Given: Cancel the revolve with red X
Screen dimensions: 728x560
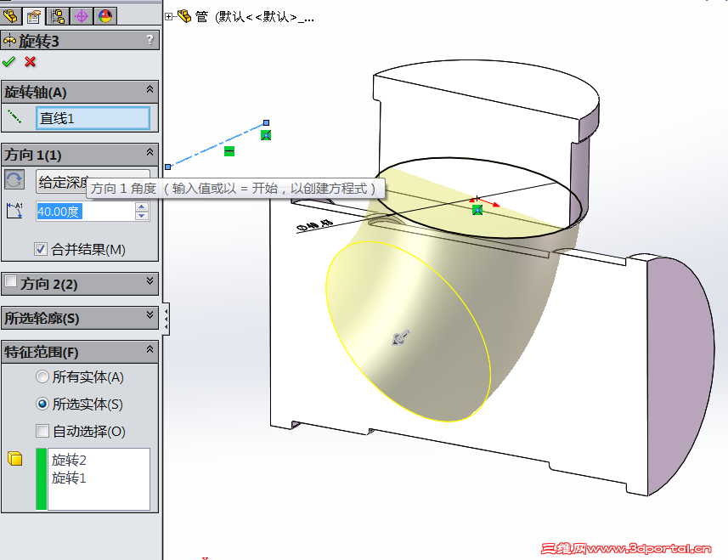Looking at the screenshot, I should pos(31,62).
